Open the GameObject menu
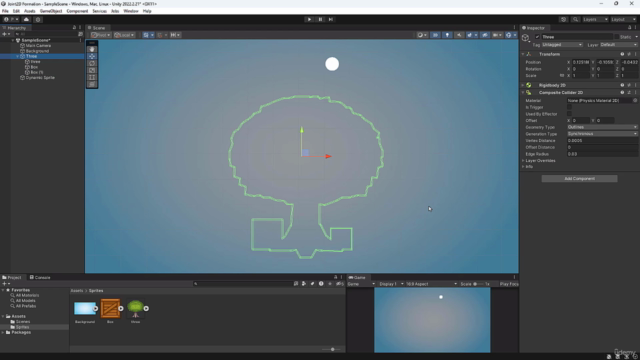The image size is (640, 360). (x=51, y=11)
